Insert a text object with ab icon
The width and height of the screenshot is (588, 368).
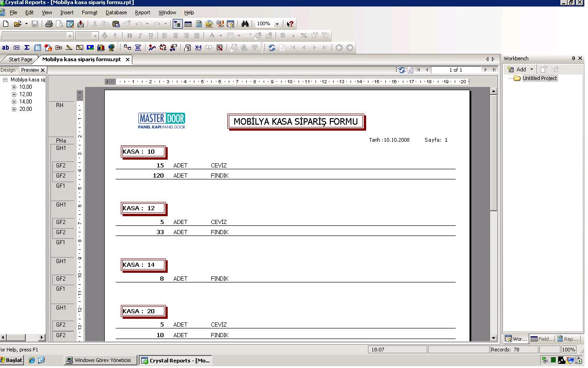(x=6, y=47)
